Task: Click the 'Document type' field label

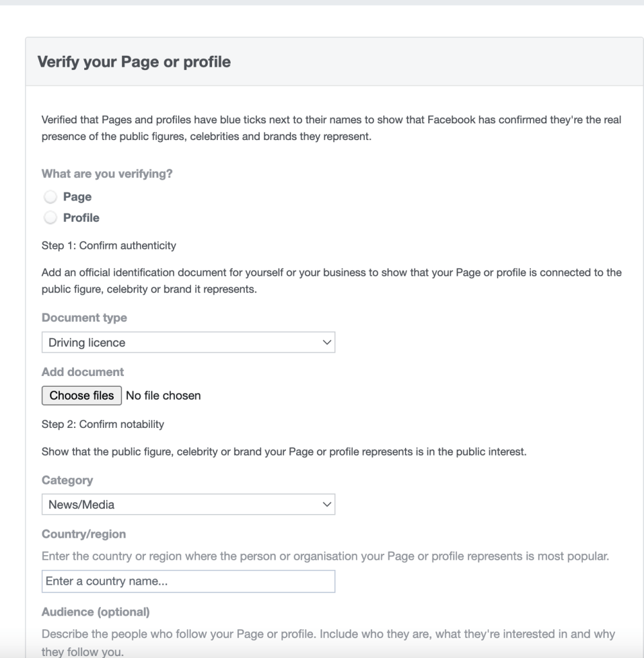Action: 84,317
